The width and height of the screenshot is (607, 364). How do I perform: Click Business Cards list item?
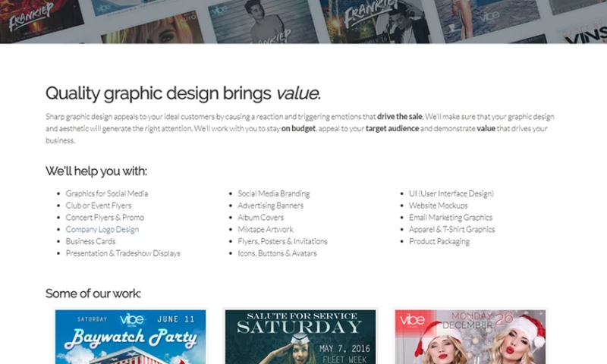[90, 241]
